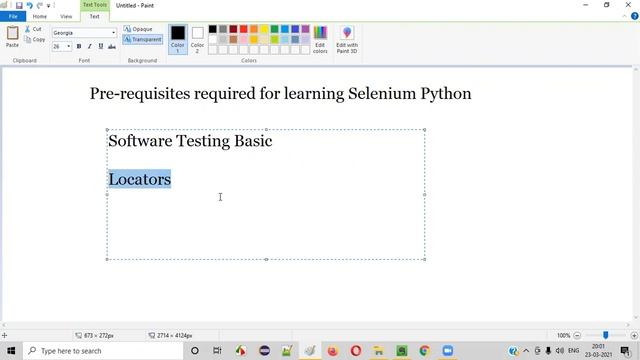Open the File menu
Image resolution: width=640 pixels, height=360 pixels.
coord(13,16)
